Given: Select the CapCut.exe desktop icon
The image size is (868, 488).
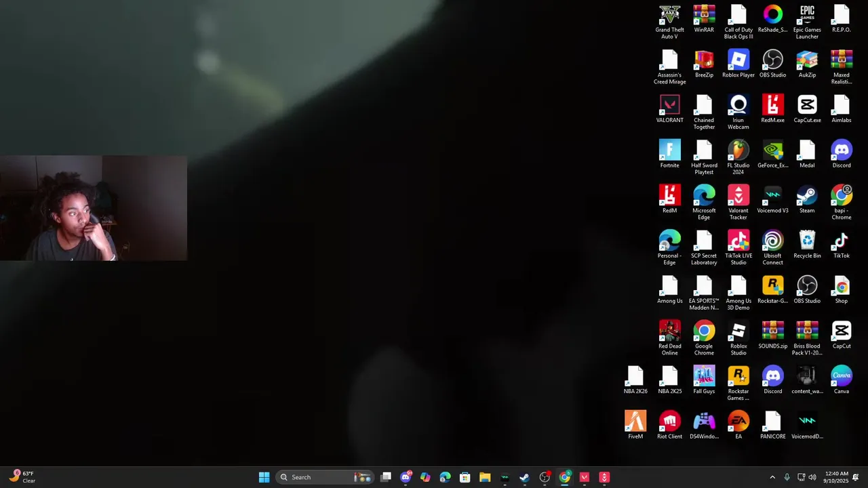Looking at the screenshot, I should coord(807,109).
